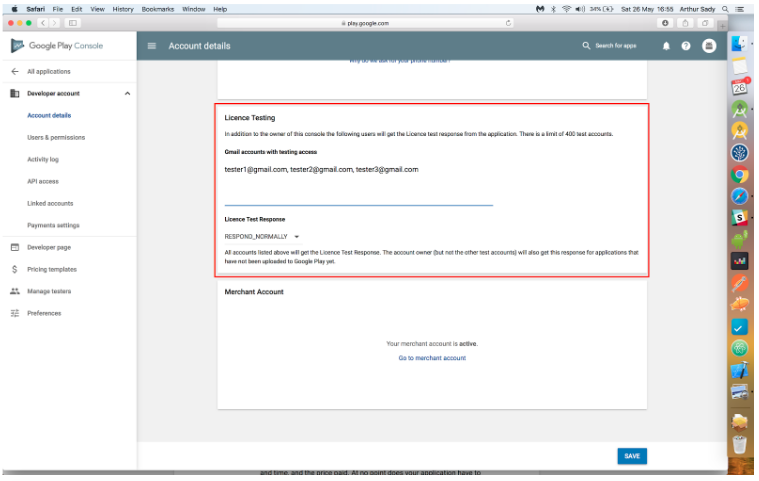Open the user account avatar

coord(709,46)
